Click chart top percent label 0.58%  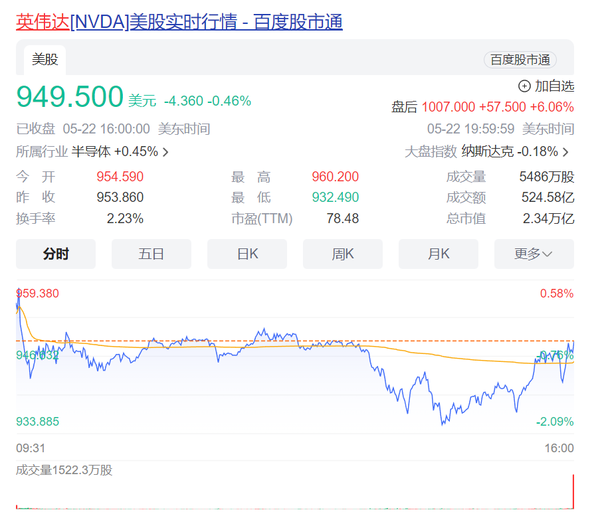click(x=557, y=294)
